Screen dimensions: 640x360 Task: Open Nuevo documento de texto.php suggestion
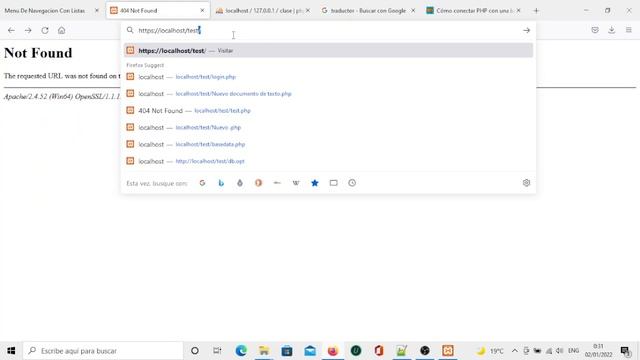[329, 93]
